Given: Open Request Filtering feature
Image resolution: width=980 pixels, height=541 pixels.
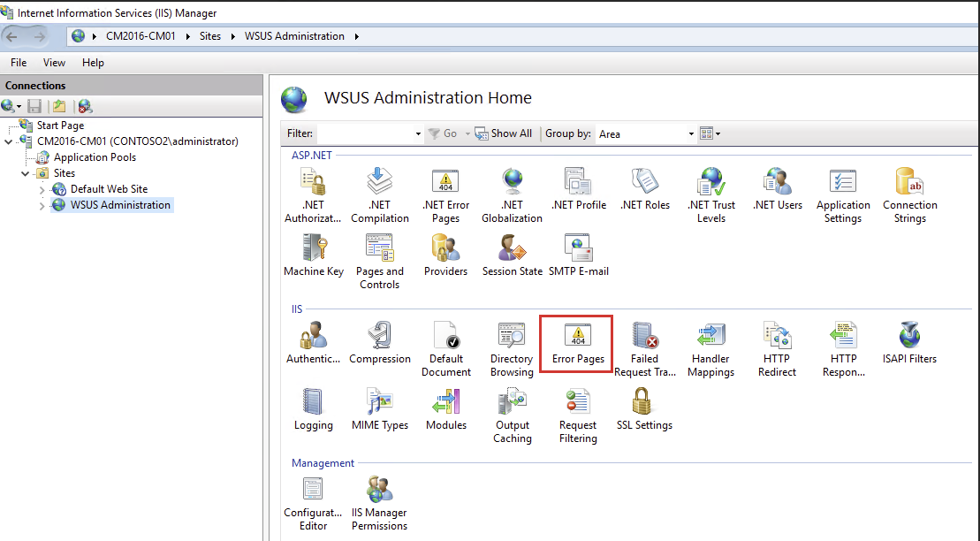Looking at the screenshot, I should [x=578, y=415].
